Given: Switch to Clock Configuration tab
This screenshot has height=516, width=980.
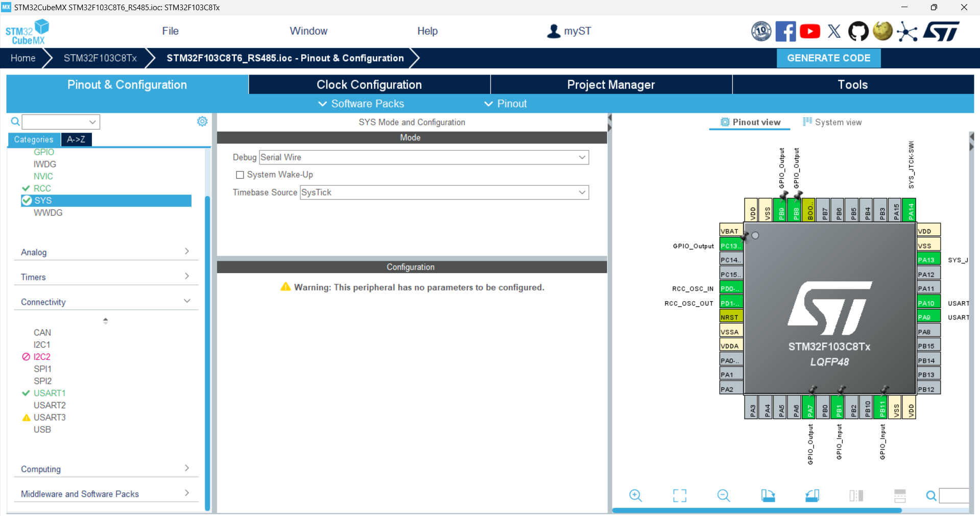Looking at the screenshot, I should (369, 85).
